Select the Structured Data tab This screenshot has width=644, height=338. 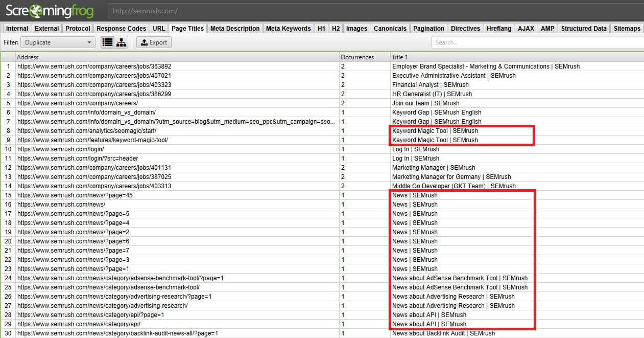(584, 29)
